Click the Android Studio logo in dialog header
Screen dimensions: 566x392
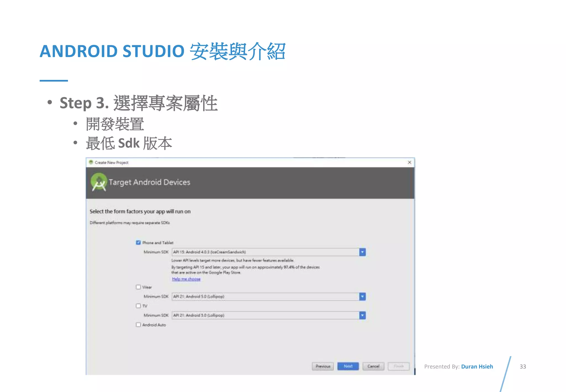click(x=99, y=182)
